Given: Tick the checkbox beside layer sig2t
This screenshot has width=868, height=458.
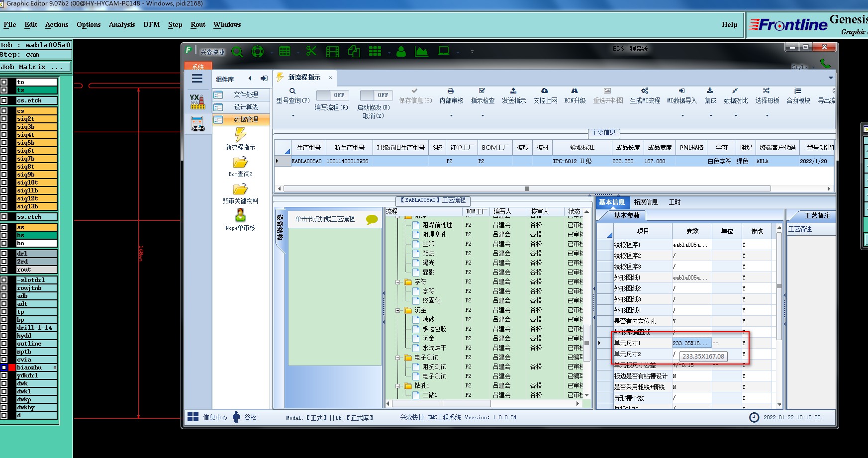Looking at the screenshot, I should (4, 119).
